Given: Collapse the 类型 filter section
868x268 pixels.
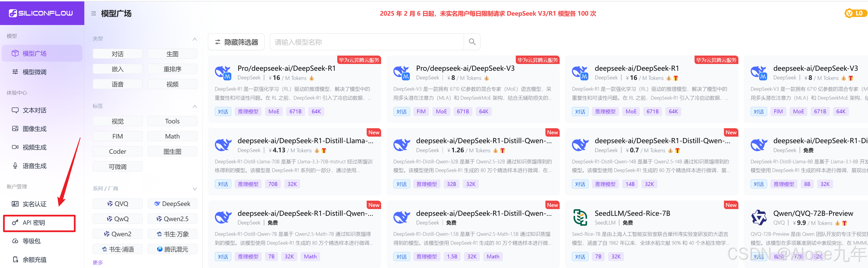Looking at the screenshot, I should click(x=194, y=39).
